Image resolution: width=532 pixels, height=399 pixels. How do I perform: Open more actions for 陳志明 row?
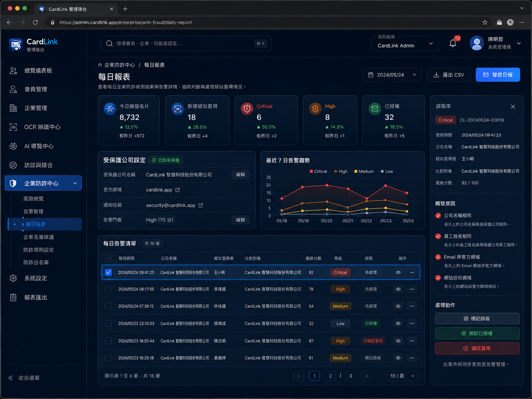pos(412,341)
